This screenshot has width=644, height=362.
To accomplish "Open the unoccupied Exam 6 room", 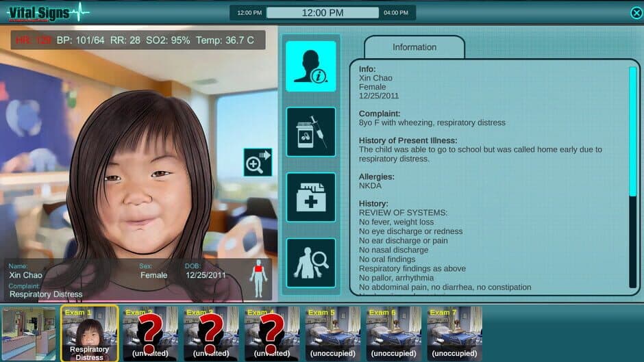I will [393, 334].
